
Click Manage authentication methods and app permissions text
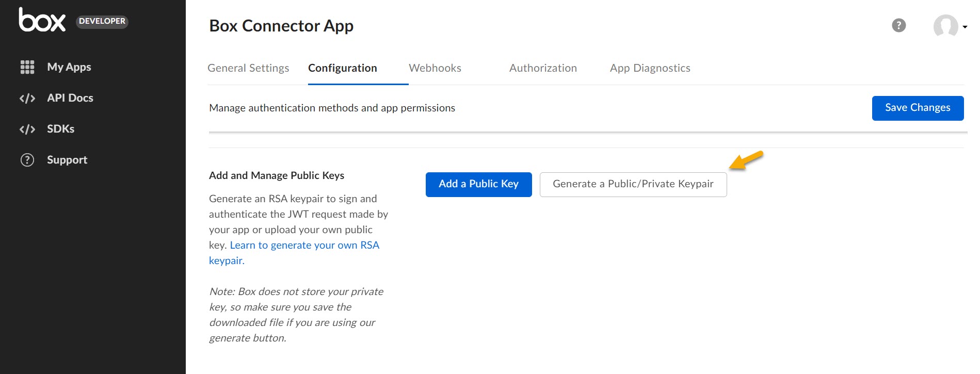(332, 108)
